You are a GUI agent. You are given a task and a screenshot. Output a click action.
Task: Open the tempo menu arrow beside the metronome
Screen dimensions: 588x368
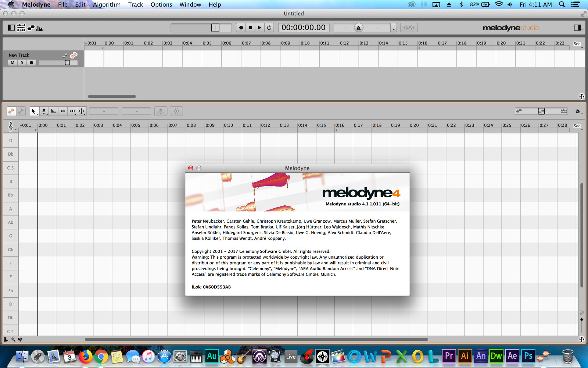394,28
